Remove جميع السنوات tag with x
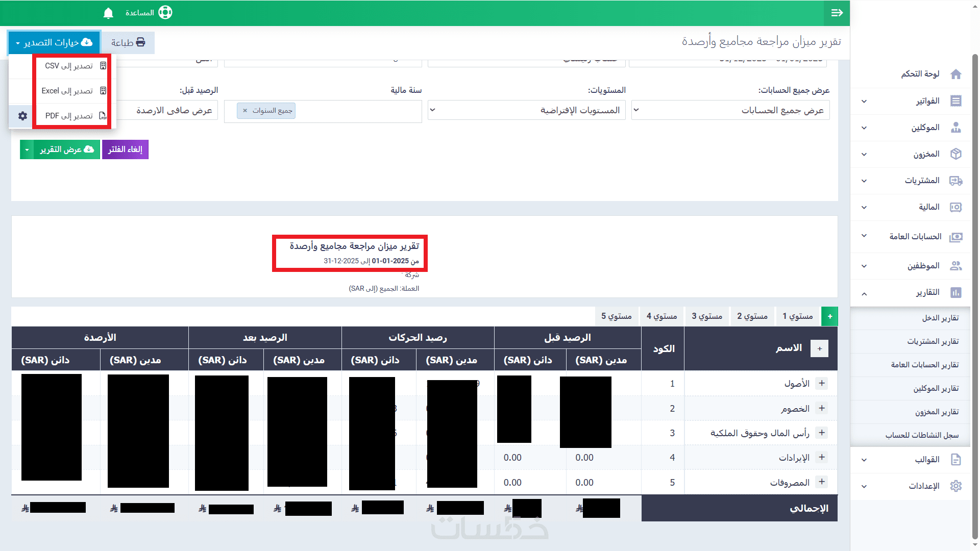Image resolution: width=980 pixels, height=551 pixels. pyautogui.click(x=245, y=111)
